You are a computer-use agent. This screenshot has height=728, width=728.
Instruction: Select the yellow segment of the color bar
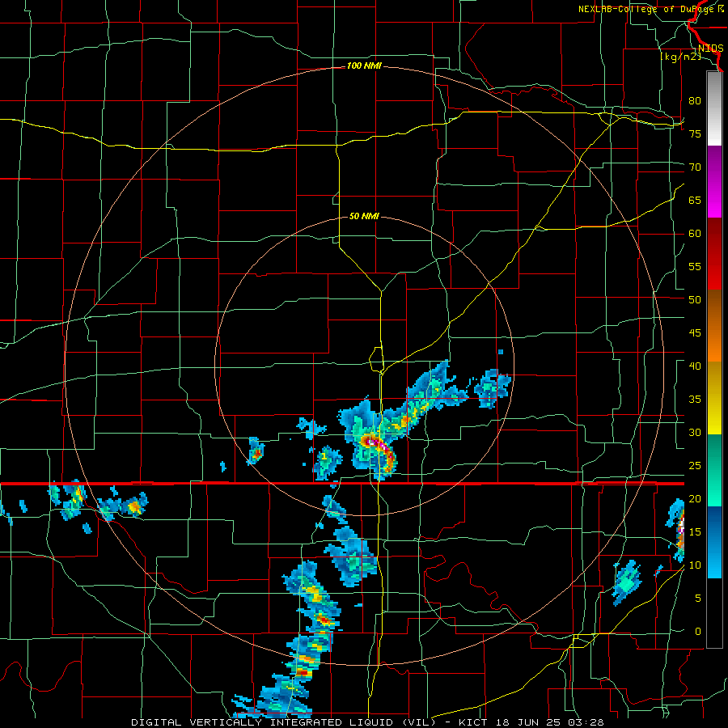click(x=714, y=398)
